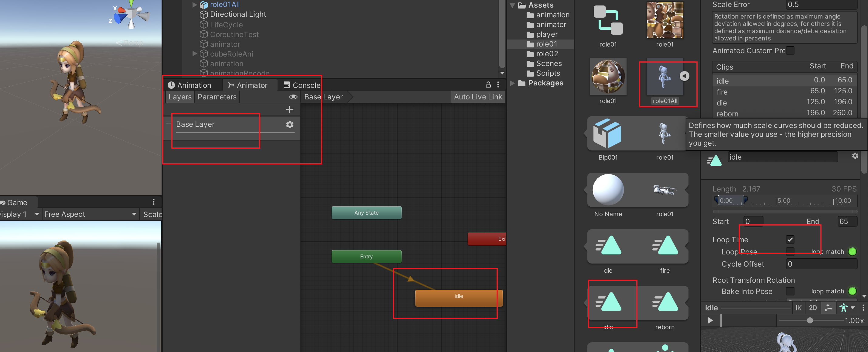Select the role01 mesh beside No Name
The width and height of the screenshot is (868, 352).
point(665,190)
